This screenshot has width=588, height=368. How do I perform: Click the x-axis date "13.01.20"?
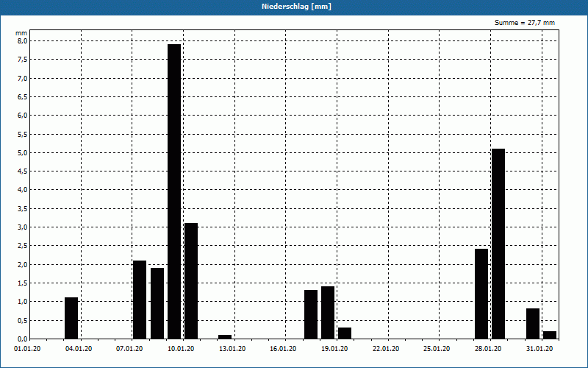[x=232, y=349]
